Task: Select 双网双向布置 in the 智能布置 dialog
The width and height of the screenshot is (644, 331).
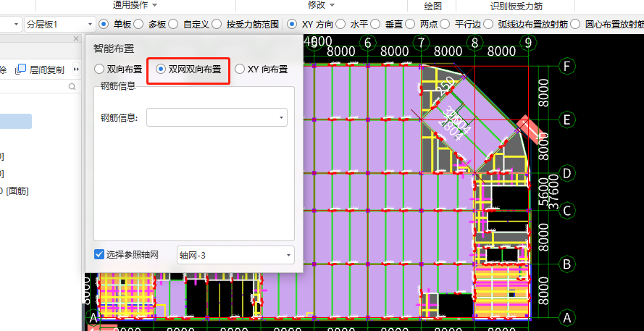Action: point(161,69)
